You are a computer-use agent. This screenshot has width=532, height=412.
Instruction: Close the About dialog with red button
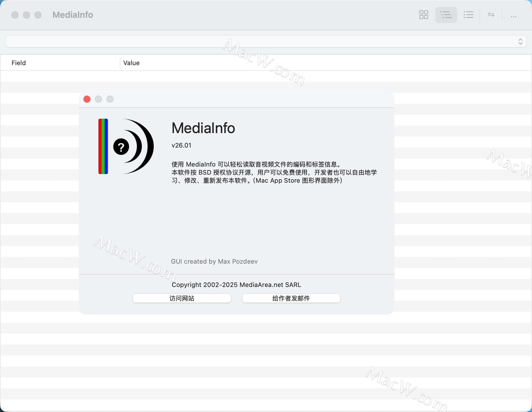tap(87, 99)
